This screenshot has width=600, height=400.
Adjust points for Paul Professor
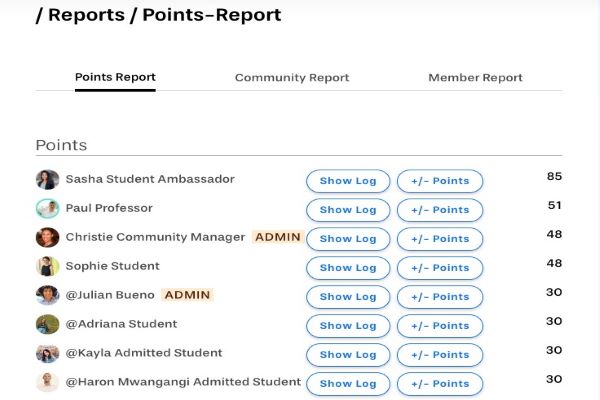[440, 210]
